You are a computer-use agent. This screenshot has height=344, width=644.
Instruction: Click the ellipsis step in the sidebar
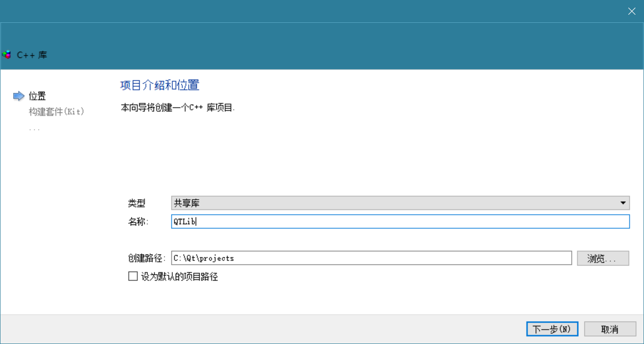[34, 128]
